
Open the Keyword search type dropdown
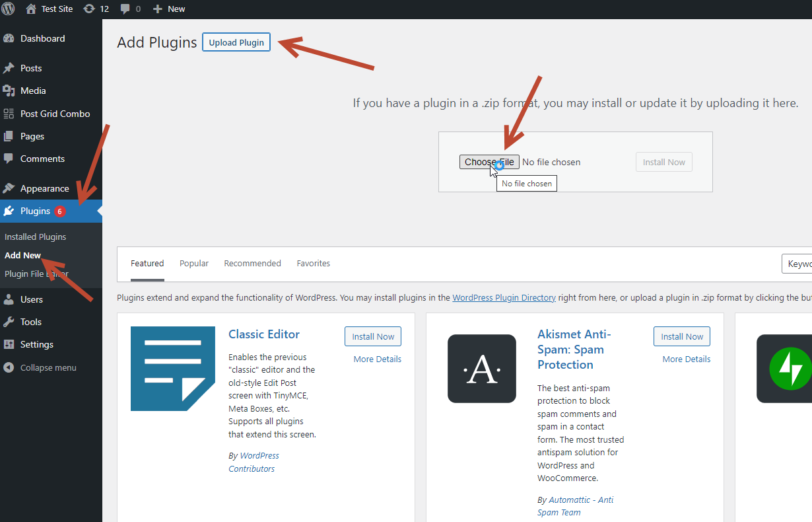(797, 264)
